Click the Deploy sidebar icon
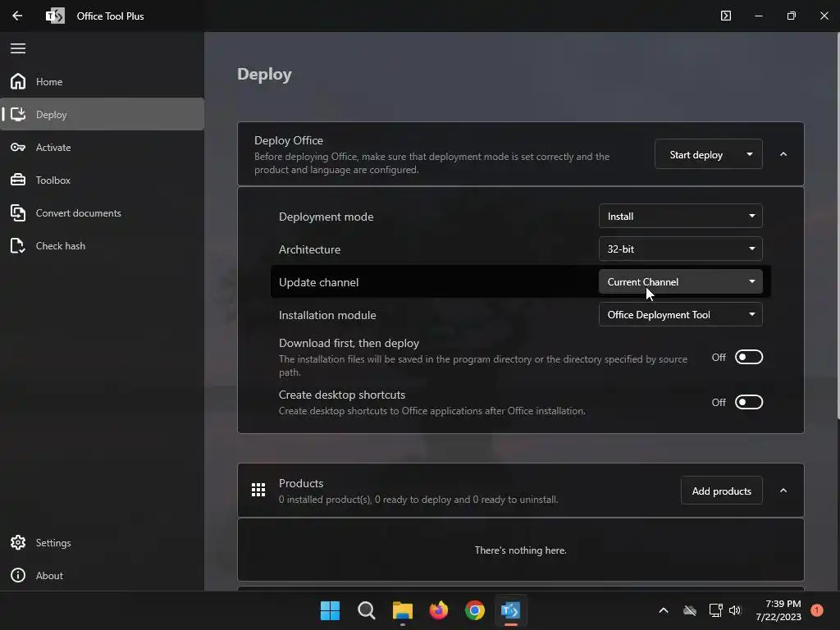Image resolution: width=840 pixels, height=630 pixels. click(x=18, y=114)
